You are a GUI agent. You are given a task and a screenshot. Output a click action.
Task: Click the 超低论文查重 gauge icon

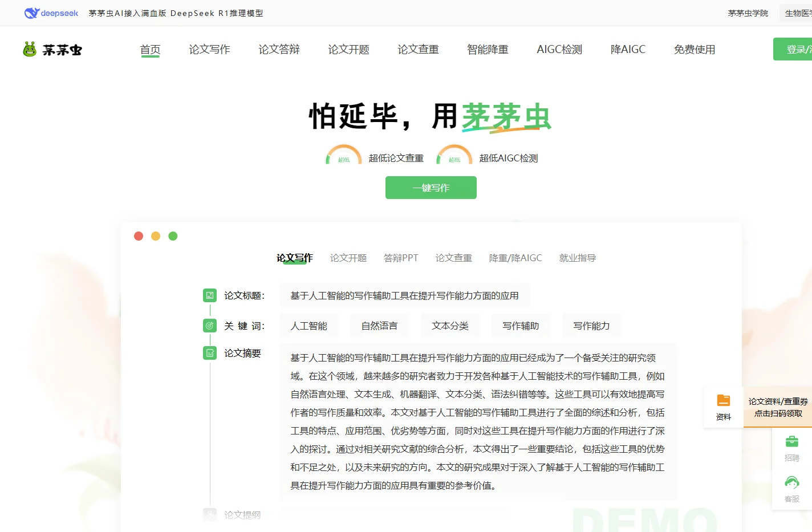[344, 155]
